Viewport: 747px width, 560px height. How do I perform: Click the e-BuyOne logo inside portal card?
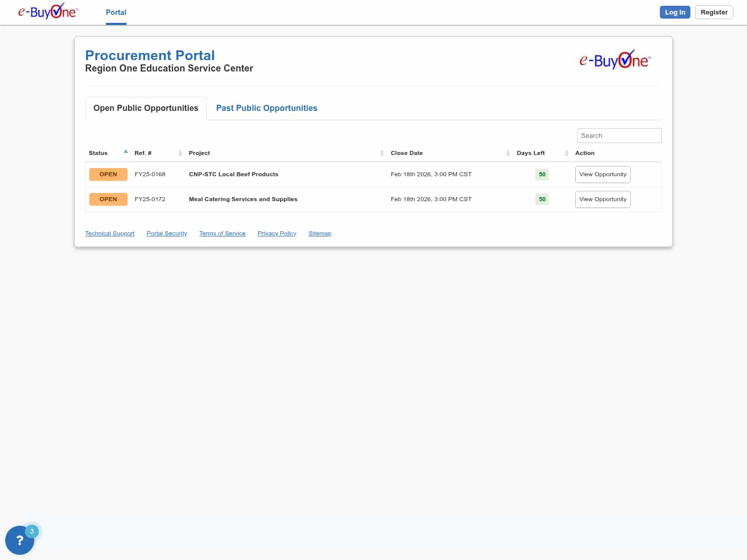615,60
